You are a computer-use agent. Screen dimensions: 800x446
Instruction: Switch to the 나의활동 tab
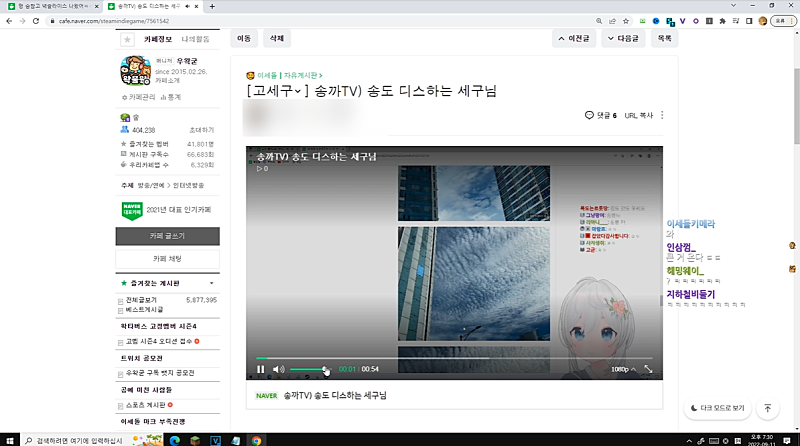(196, 39)
